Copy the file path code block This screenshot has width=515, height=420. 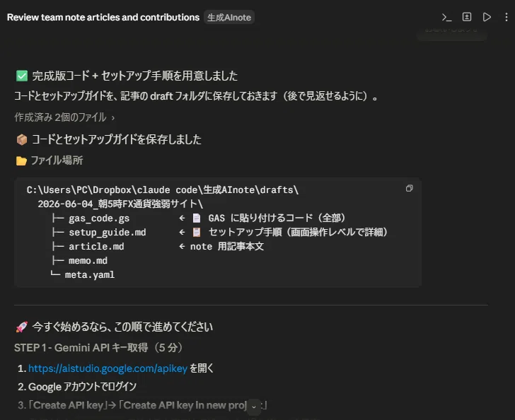click(409, 188)
